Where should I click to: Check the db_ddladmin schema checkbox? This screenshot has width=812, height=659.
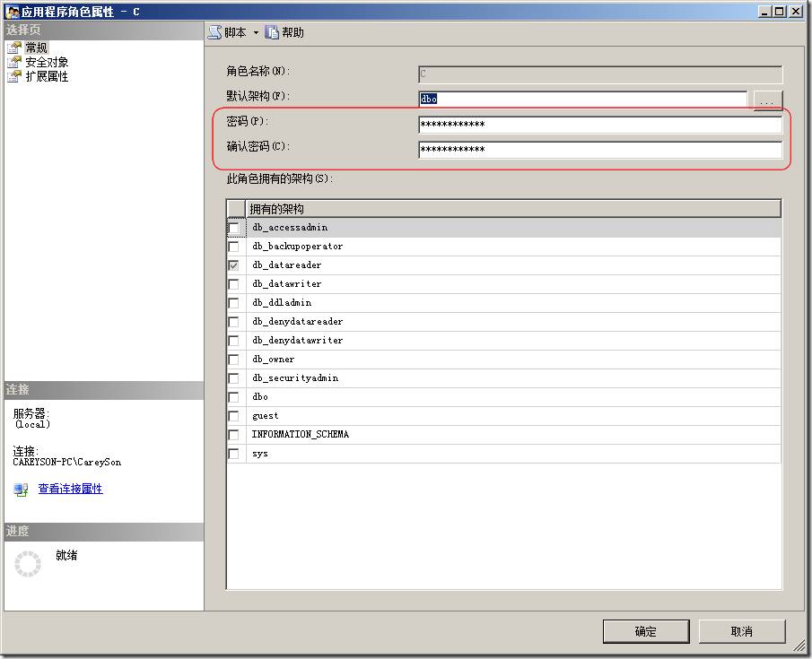[x=233, y=303]
